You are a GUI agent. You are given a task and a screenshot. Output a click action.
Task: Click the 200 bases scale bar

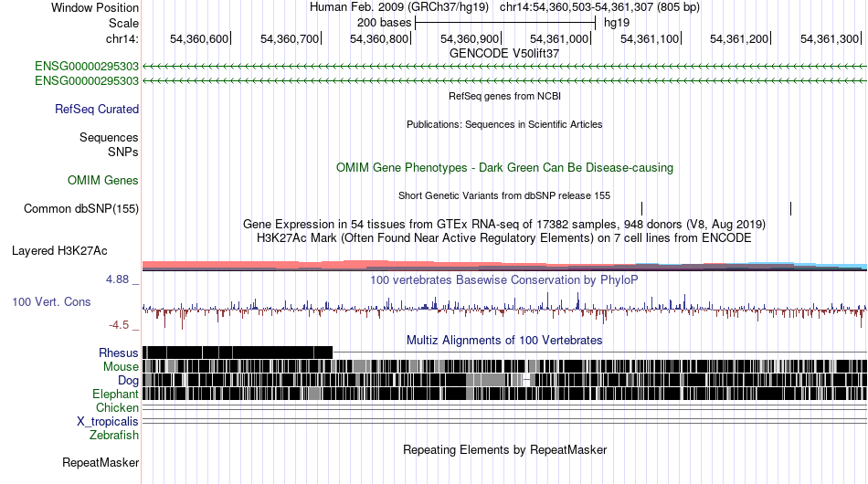505,23
